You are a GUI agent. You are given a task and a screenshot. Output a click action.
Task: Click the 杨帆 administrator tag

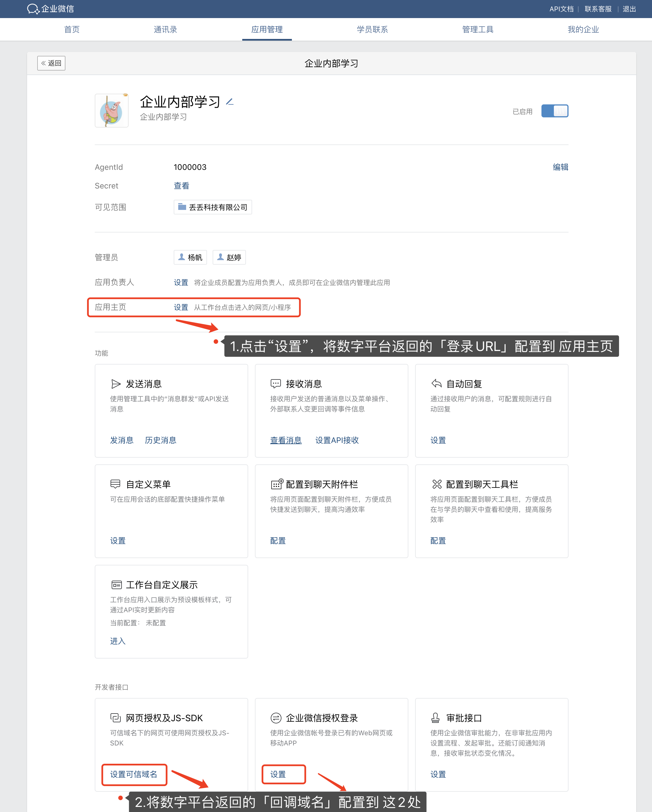pos(190,257)
